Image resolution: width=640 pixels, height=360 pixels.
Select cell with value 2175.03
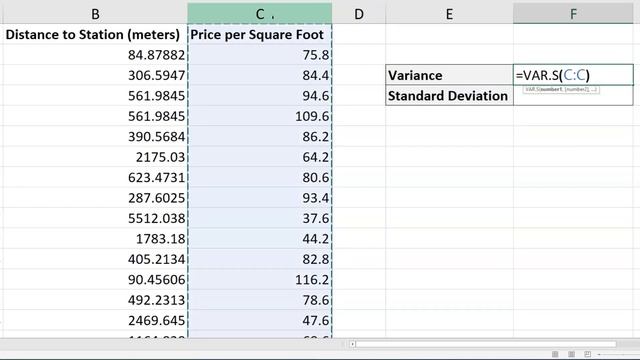95,157
